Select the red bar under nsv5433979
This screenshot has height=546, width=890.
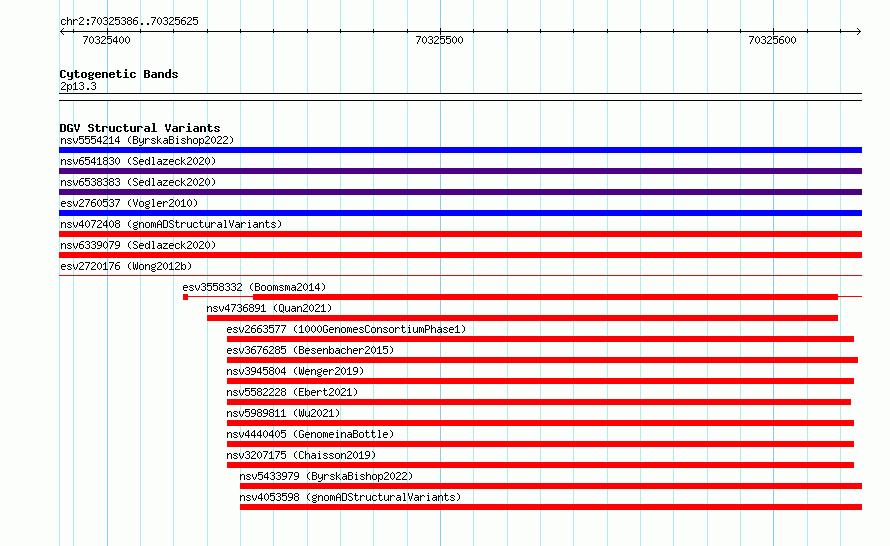tap(551, 486)
